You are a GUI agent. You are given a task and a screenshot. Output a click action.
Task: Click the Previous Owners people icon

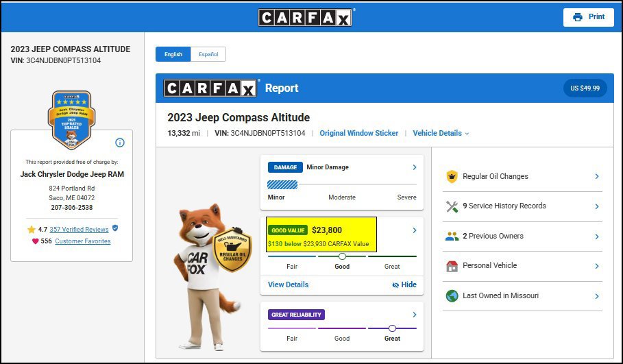(452, 236)
